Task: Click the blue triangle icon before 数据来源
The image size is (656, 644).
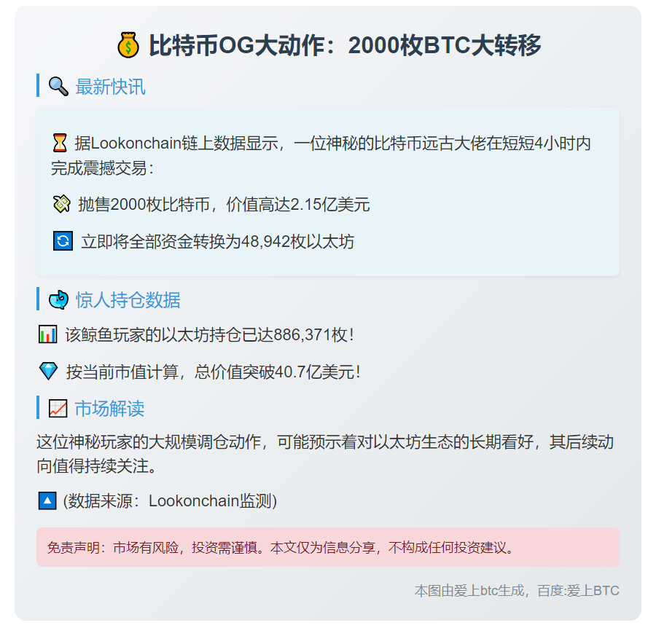Action: click(x=47, y=500)
